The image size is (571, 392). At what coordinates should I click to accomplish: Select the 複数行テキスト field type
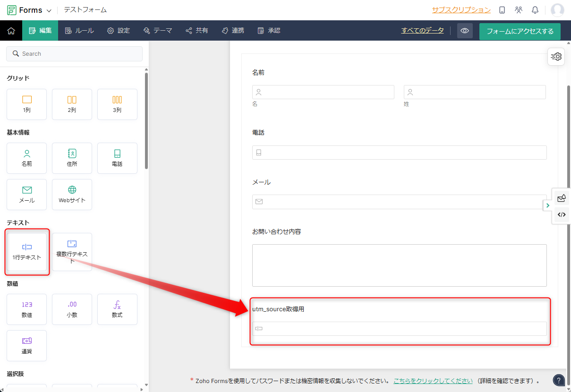(72, 252)
